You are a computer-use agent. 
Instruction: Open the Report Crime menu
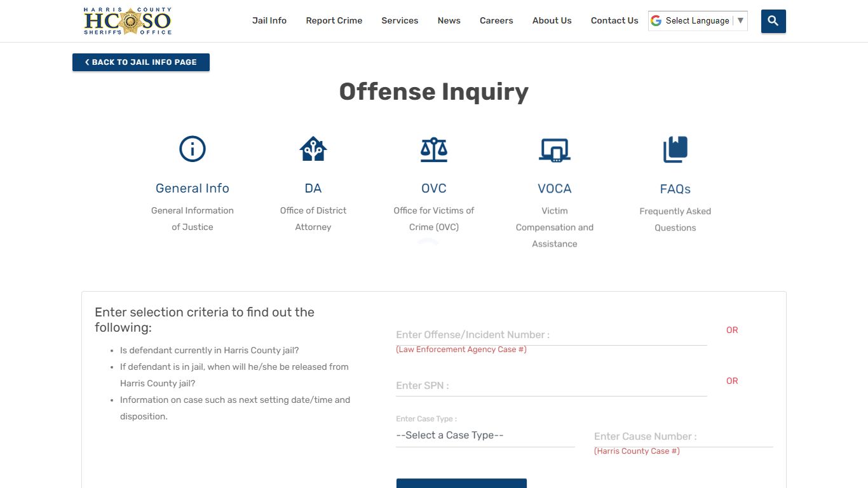(x=334, y=20)
